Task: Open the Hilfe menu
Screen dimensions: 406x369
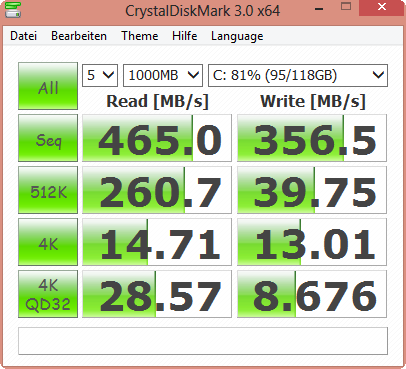Action: point(184,36)
